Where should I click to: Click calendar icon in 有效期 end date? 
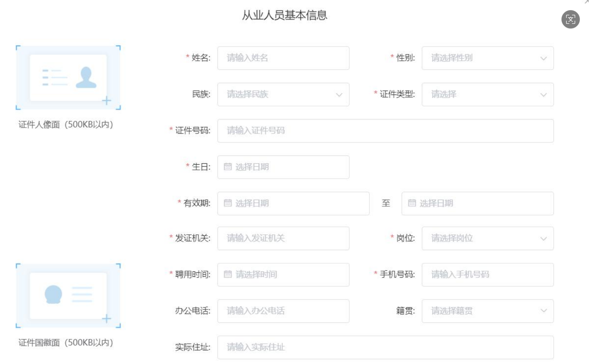click(x=412, y=203)
